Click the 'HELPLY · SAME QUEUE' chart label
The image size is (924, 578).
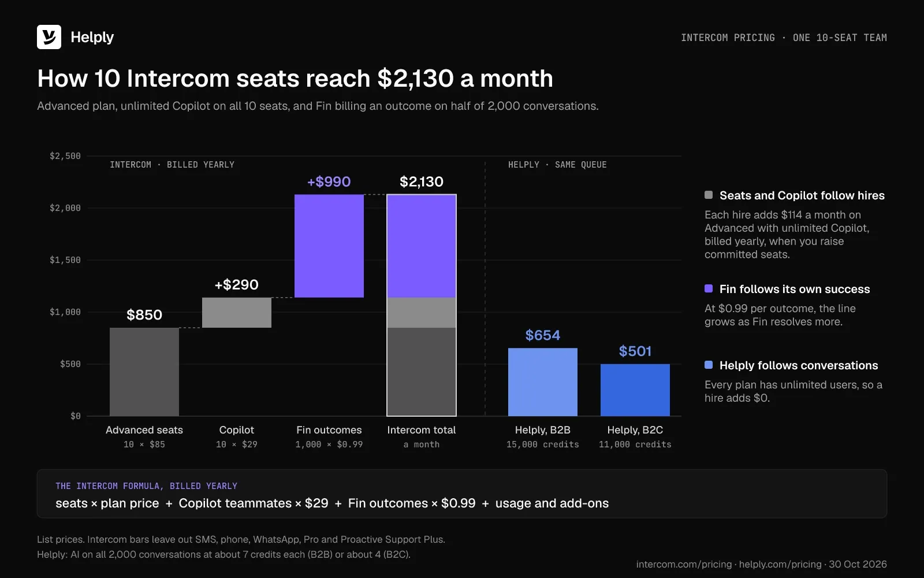tap(557, 165)
